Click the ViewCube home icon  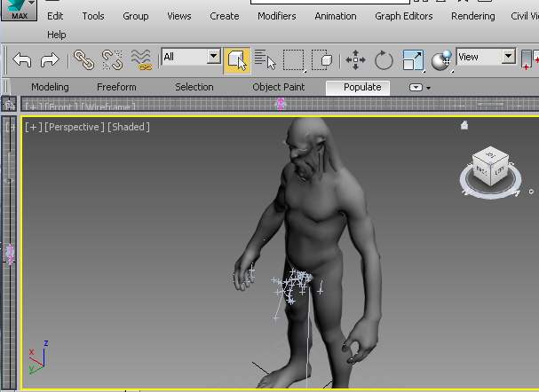[x=464, y=125]
